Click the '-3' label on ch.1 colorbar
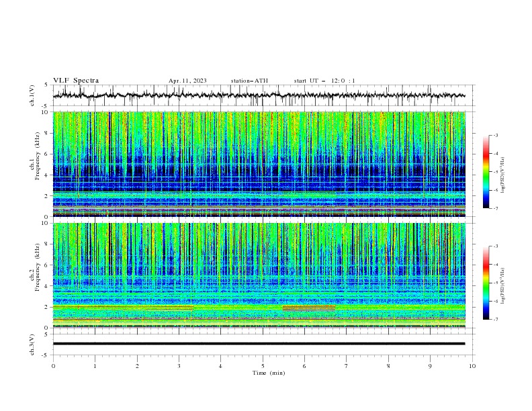532x411 pixels. click(495, 135)
